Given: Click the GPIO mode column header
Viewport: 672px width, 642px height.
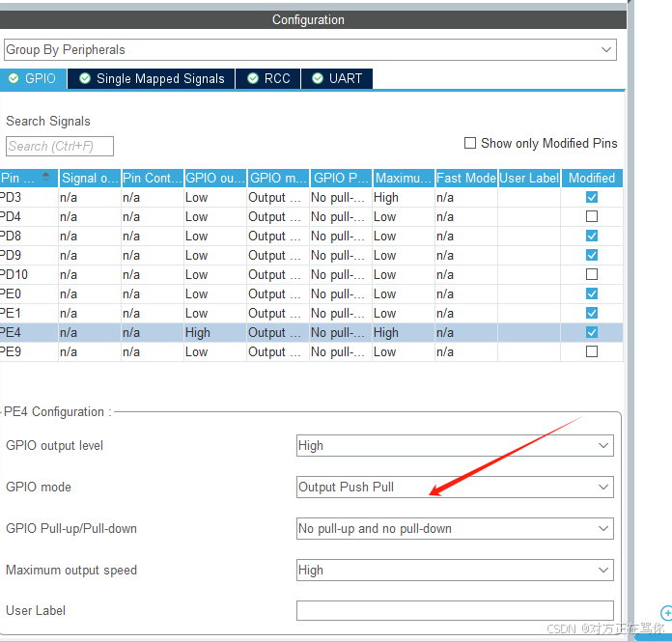Looking at the screenshot, I should 278,178.
